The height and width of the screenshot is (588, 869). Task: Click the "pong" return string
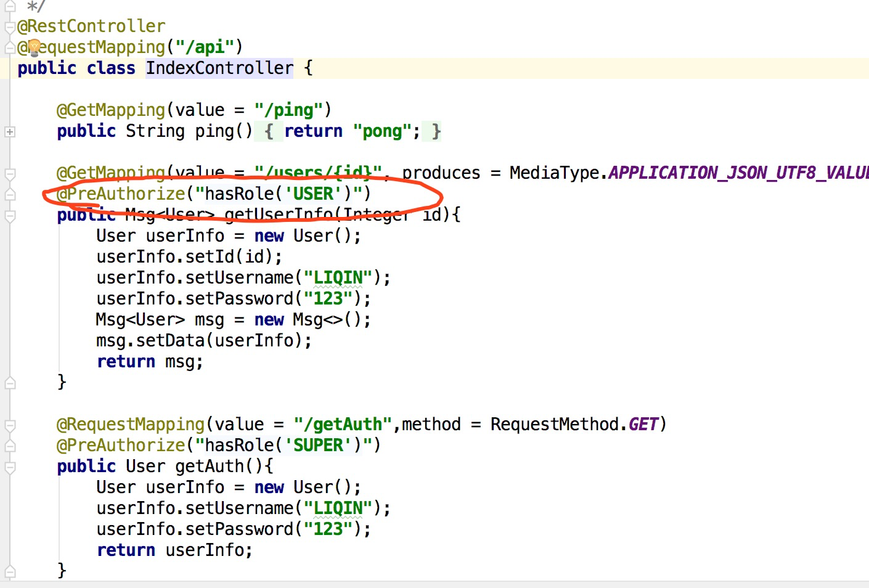(382, 131)
